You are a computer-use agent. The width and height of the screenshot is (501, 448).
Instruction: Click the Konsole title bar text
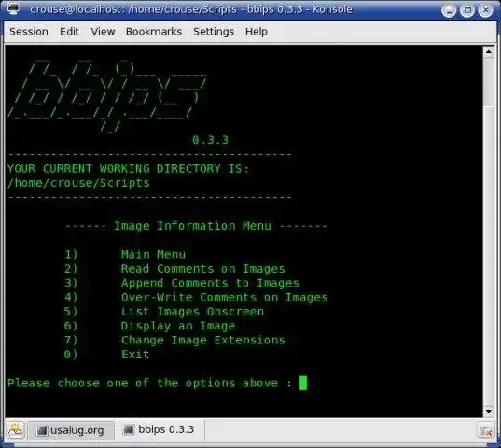click(191, 9)
